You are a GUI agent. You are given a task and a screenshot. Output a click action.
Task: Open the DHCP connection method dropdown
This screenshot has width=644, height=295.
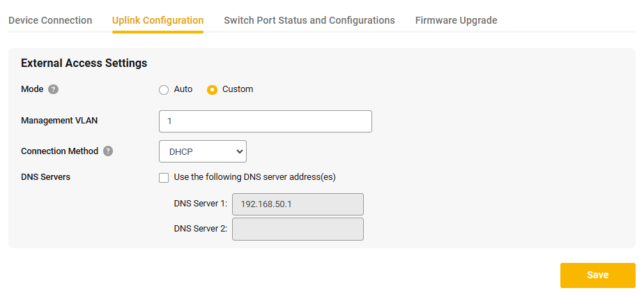coord(203,151)
